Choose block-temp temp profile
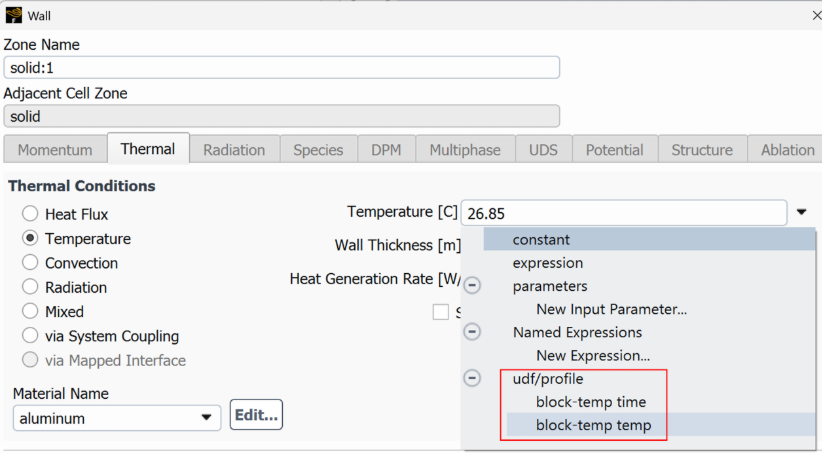This screenshot has height=453, width=822. (593, 425)
